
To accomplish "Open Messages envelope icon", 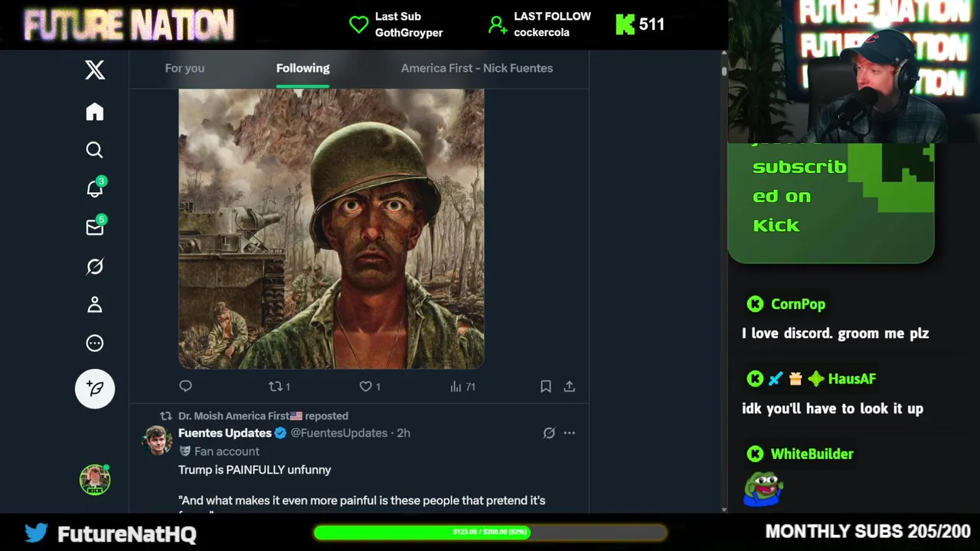I will click(95, 227).
